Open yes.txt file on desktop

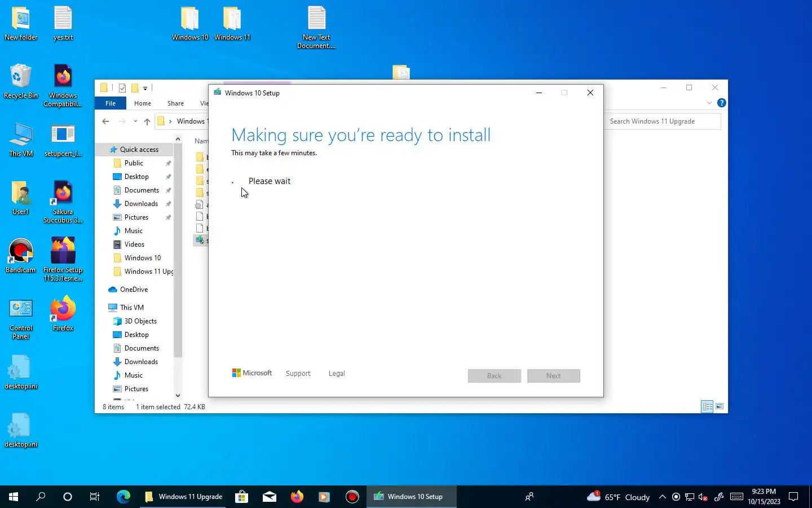(x=63, y=24)
